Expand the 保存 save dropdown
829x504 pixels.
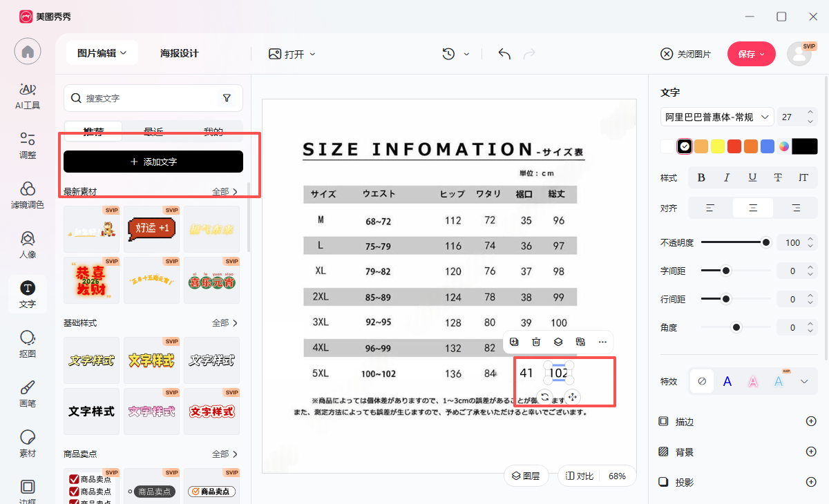point(763,54)
